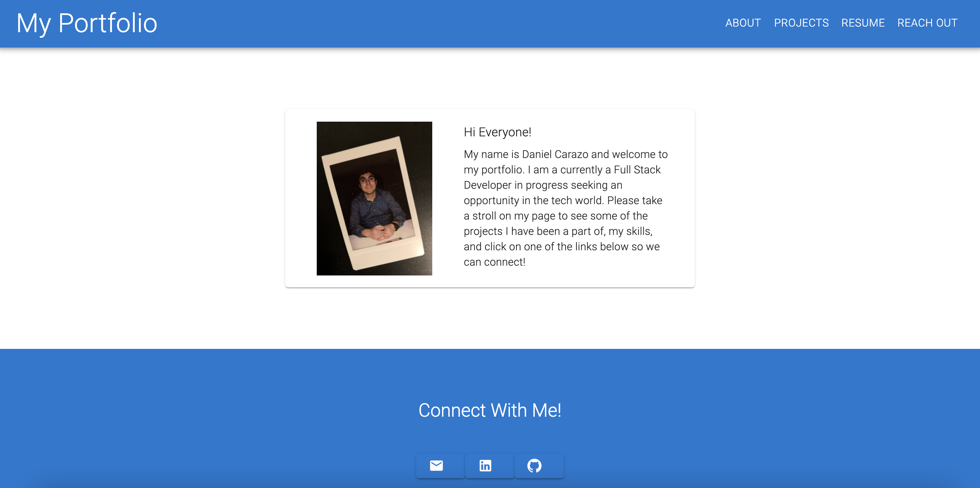
Task: Navigate to PROJECTS in the navbar
Action: (801, 23)
